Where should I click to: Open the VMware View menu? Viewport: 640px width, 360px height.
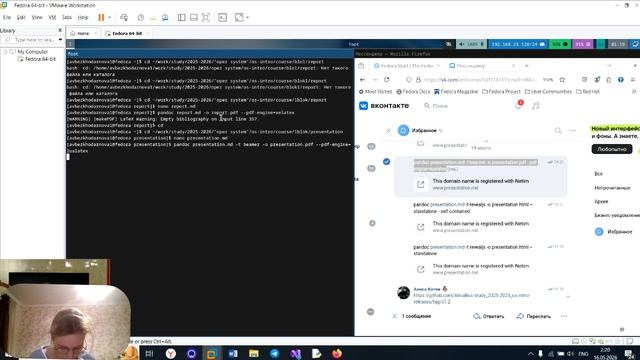37,18
